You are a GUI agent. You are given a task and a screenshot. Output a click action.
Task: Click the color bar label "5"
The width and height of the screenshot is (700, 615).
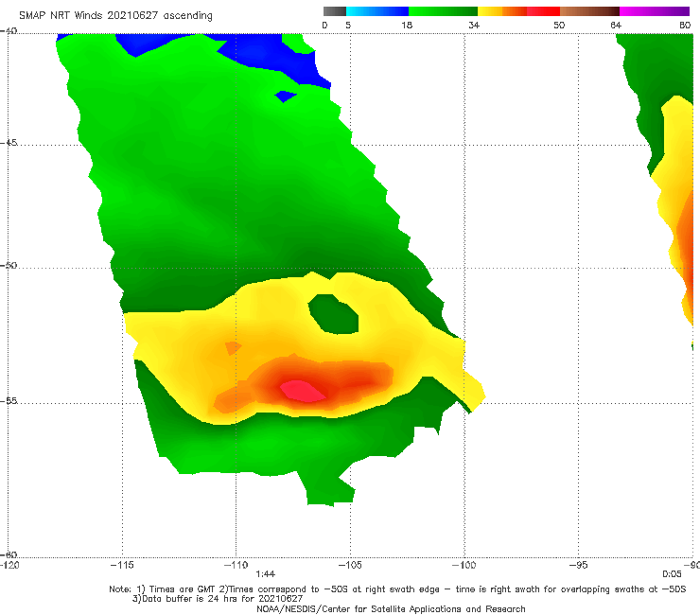pyautogui.click(x=348, y=25)
